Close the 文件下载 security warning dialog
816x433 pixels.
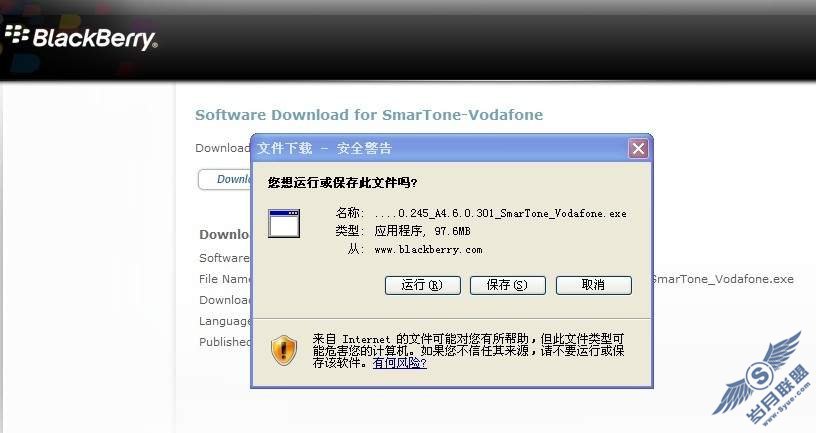click(638, 149)
